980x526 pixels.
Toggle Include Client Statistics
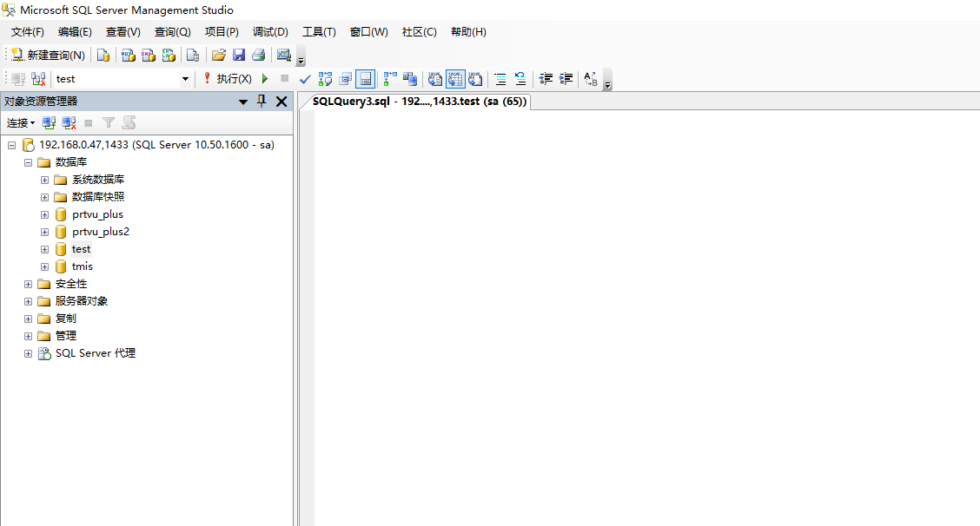click(410, 79)
